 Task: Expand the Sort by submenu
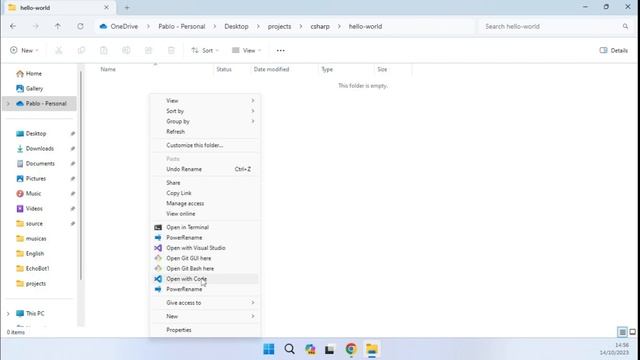204,111
